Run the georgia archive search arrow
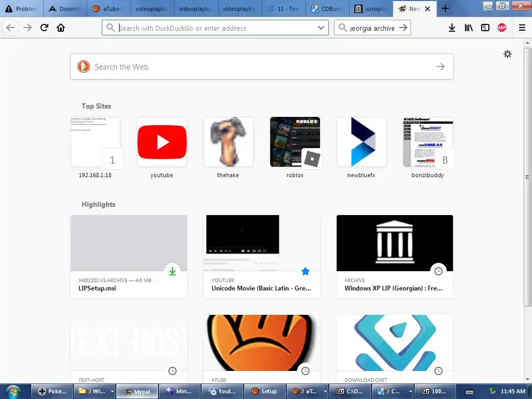 (x=403, y=28)
